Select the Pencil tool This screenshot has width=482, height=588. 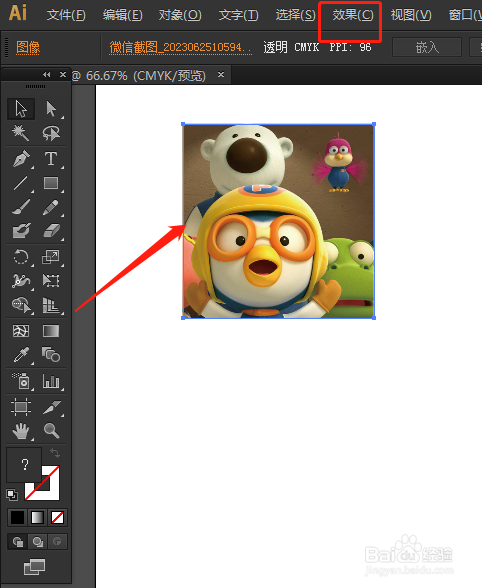coord(51,207)
